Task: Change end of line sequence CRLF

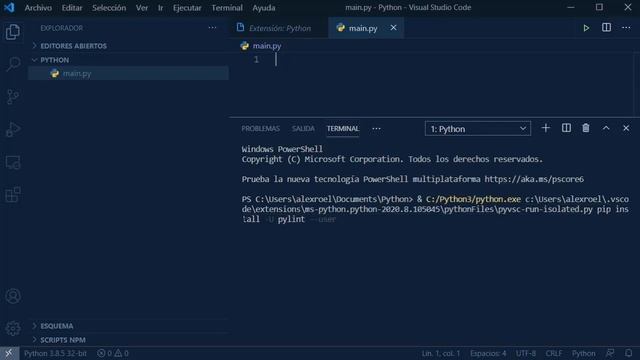Action: (553, 353)
